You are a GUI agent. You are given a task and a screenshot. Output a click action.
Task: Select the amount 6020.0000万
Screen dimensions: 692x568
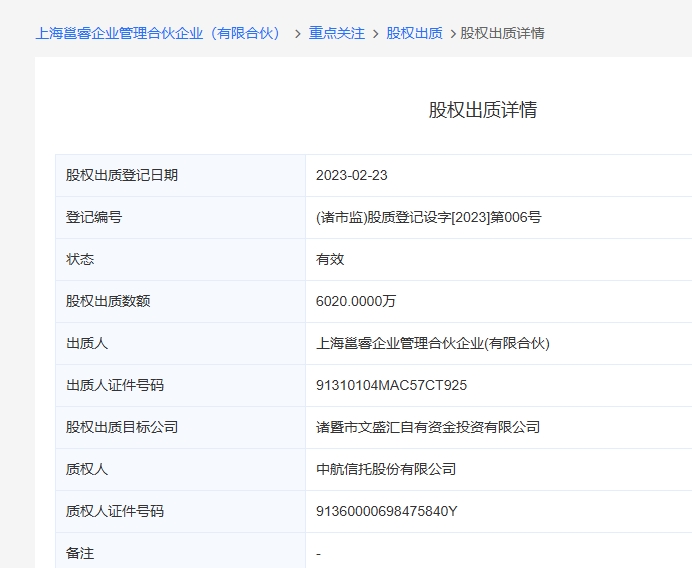point(356,301)
